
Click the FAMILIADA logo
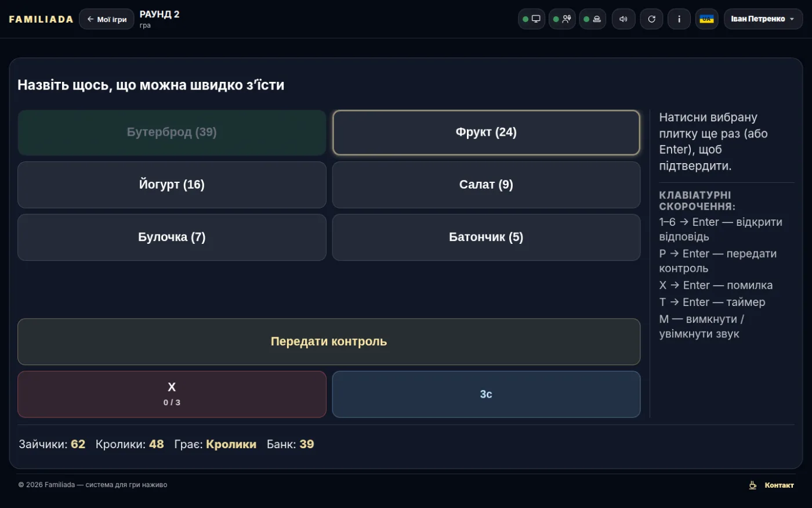tap(41, 19)
